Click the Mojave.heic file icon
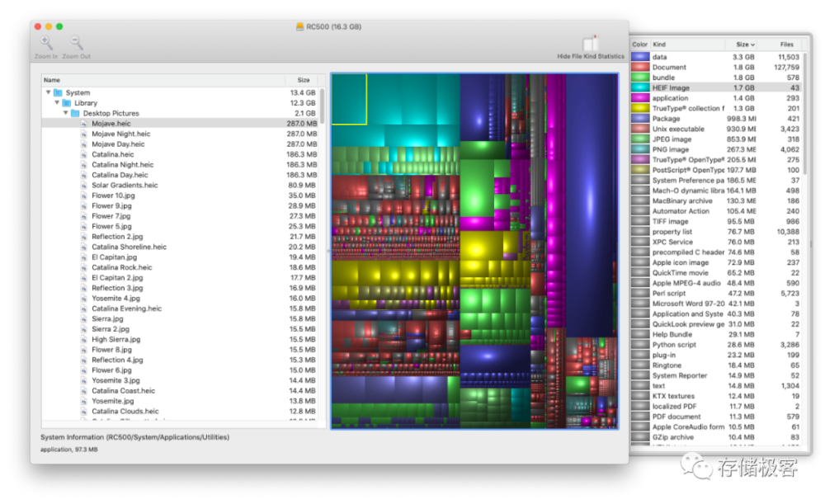825x504 pixels. 83,124
